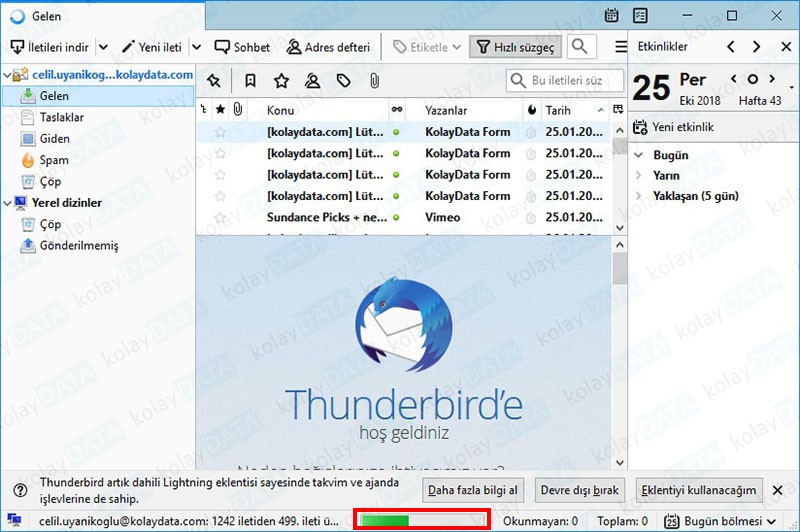This screenshot has height=532, width=800.
Task: Open Adres defteri address book
Action: tap(328, 47)
